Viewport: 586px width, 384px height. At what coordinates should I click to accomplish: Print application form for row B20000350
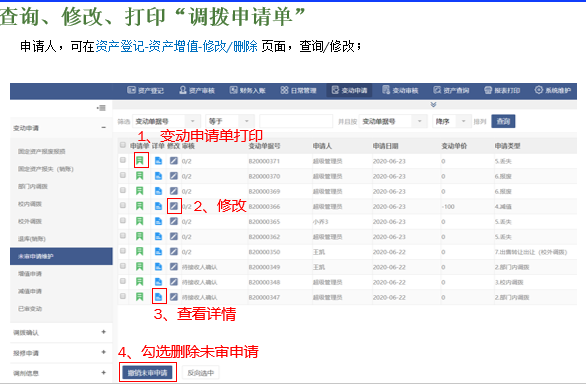[139, 252]
